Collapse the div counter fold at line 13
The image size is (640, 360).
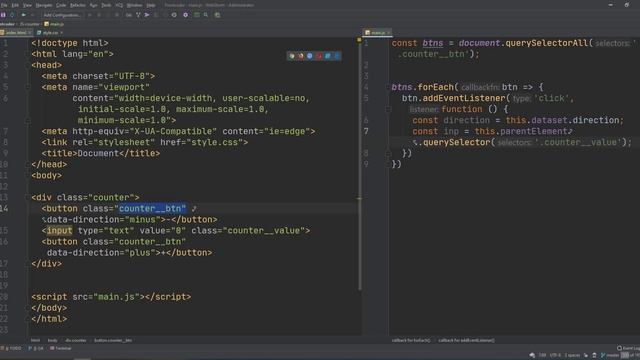click(x=28, y=198)
